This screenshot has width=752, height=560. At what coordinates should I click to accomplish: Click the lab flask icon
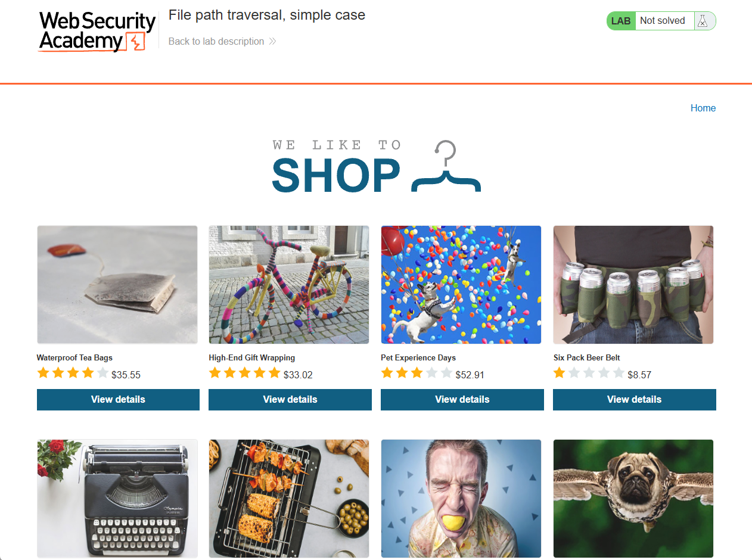[703, 21]
